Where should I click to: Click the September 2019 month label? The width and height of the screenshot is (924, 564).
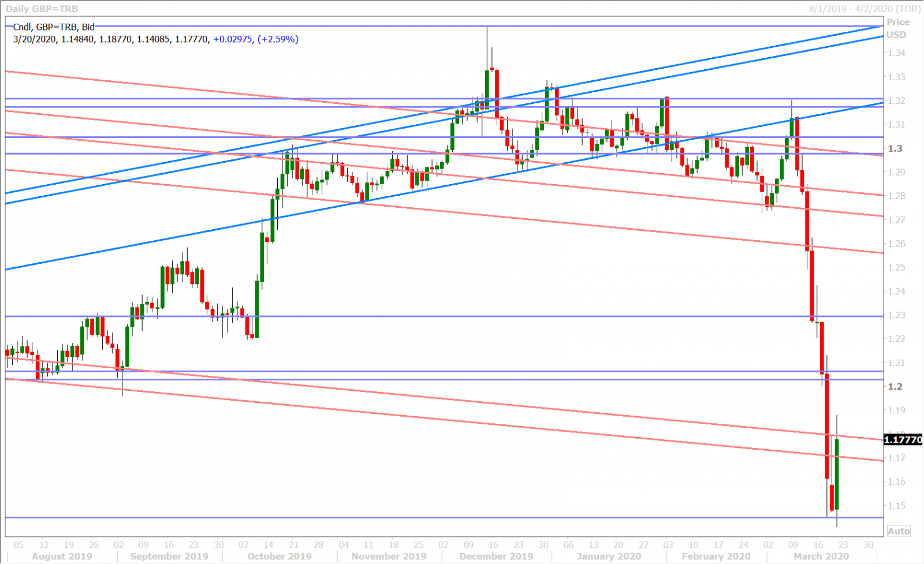point(169,556)
